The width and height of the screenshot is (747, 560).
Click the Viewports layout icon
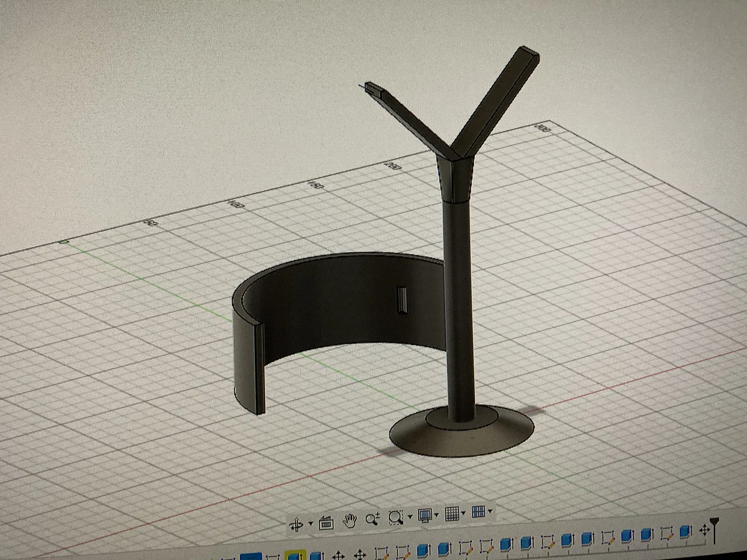[479, 512]
